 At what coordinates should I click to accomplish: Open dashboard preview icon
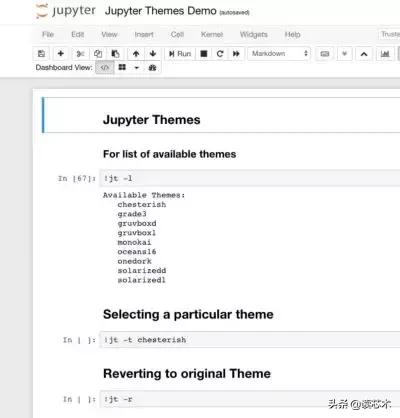152,68
